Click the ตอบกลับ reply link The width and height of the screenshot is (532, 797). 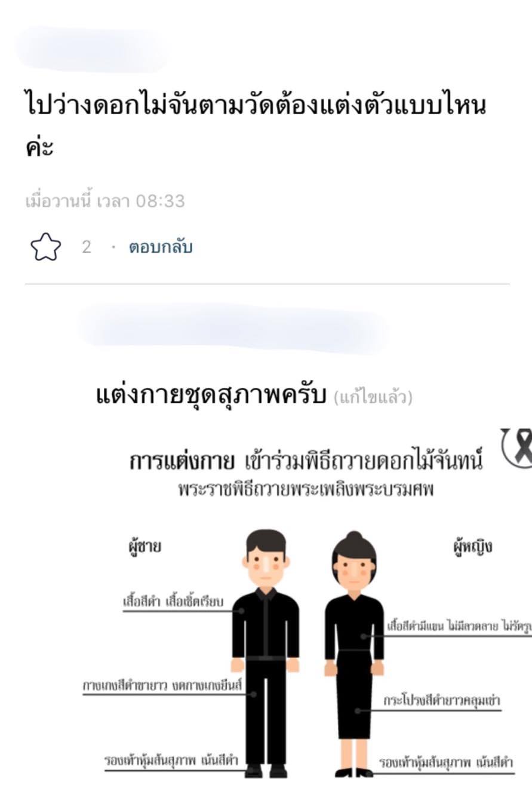(161, 247)
